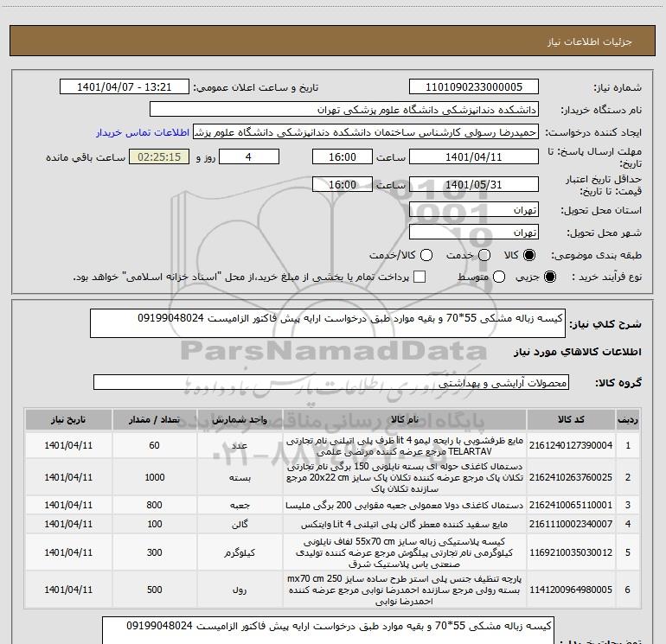
Task: Click the شماره نیاز field 1101090233000005
Action: pyautogui.click(x=474, y=87)
